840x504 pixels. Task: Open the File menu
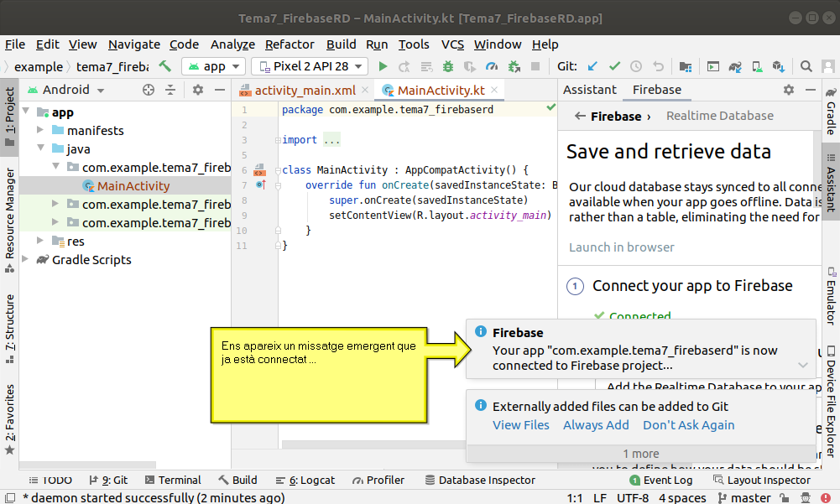pos(15,44)
